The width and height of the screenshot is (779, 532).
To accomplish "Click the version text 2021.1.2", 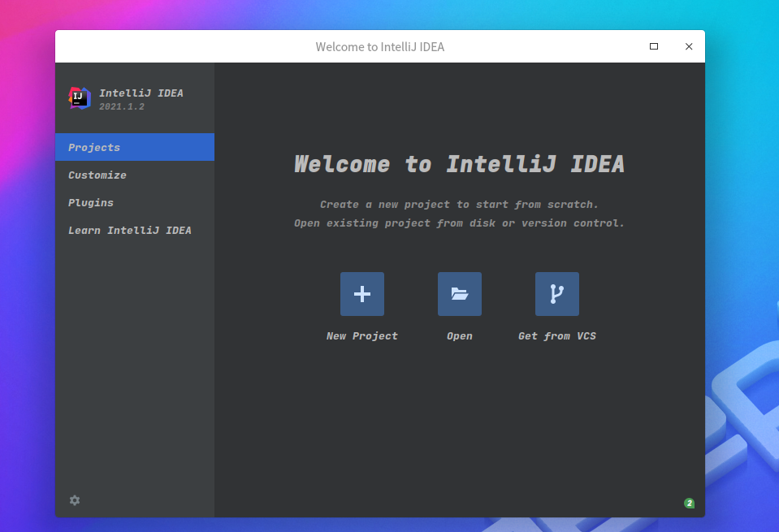I will [122, 106].
